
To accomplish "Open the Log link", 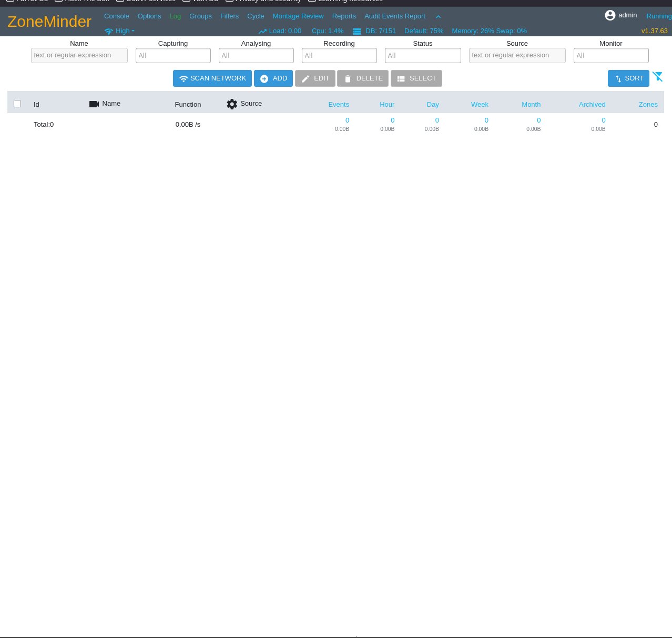I will tap(175, 16).
